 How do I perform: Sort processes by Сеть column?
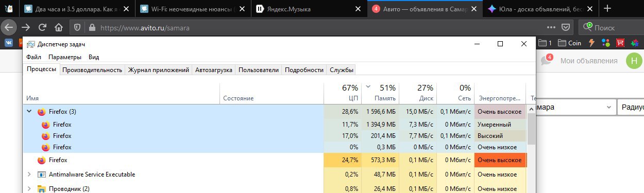[x=455, y=93]
